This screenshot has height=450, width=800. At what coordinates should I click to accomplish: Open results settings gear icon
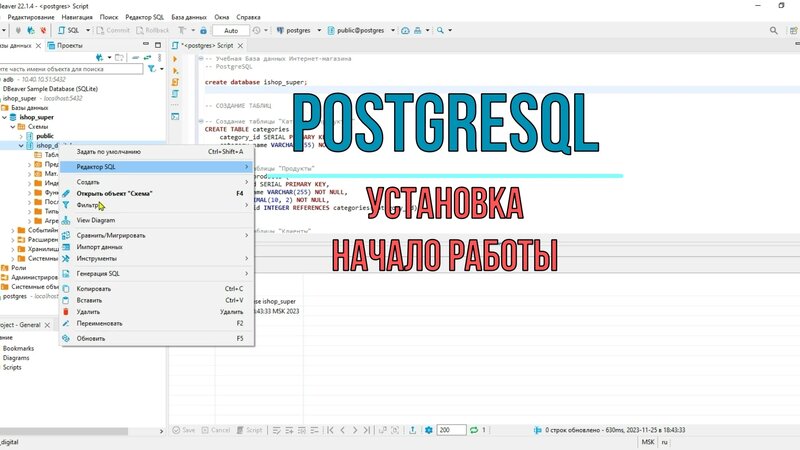(x=429, y=430)
